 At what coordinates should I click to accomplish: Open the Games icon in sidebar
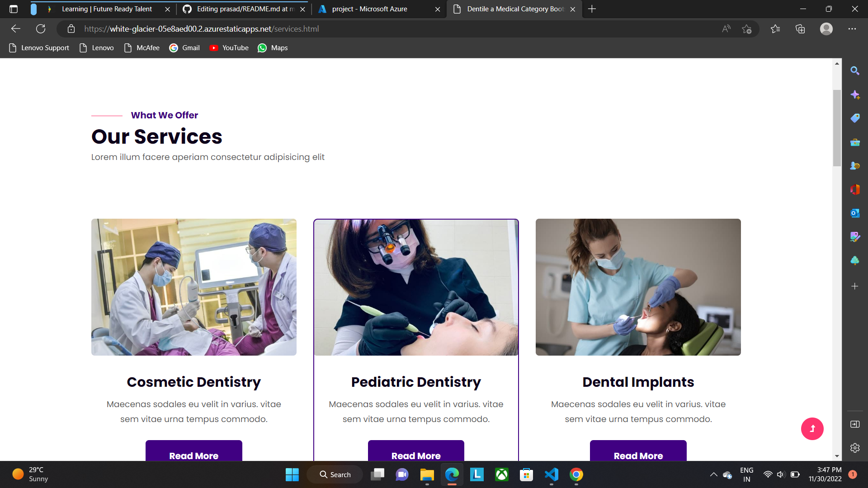tap(855, 166)
